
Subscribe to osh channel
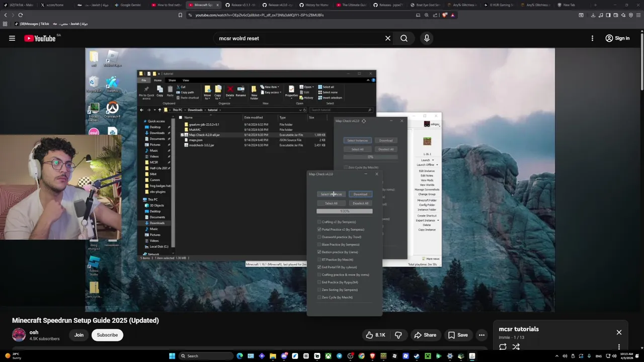coord(107,335)
